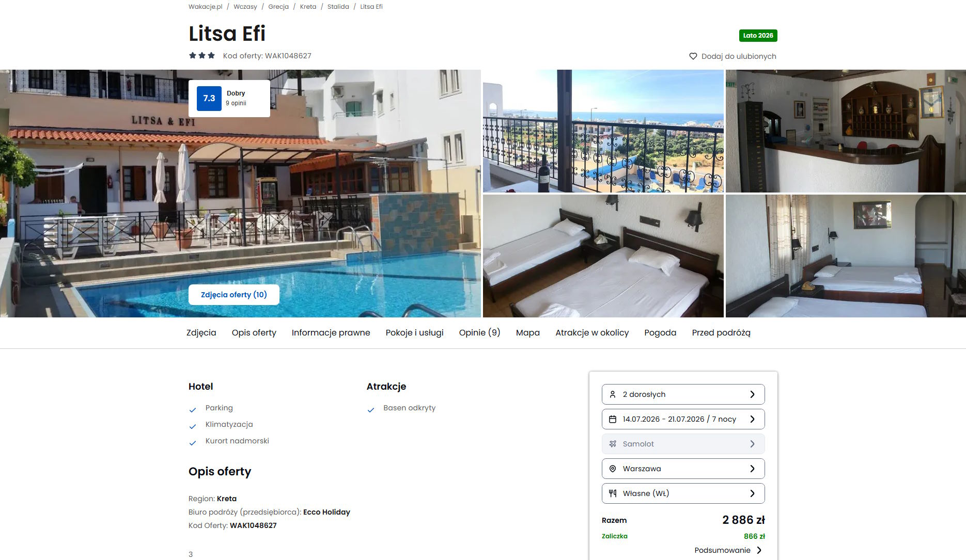Click the person icon beside 2 dorosłych
Screen dimensions: 966x560
613,394
